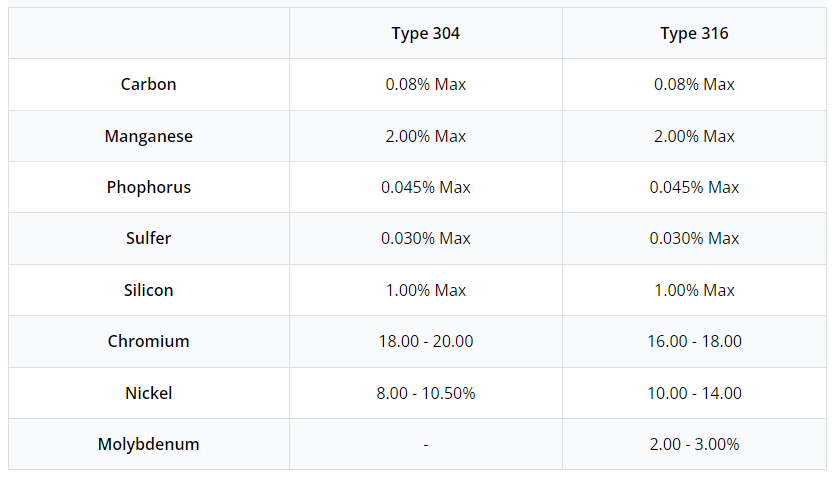The height and width of the screenshot is (481, 835).
Task: Click the Molybdenum row label
Action: 148,444
